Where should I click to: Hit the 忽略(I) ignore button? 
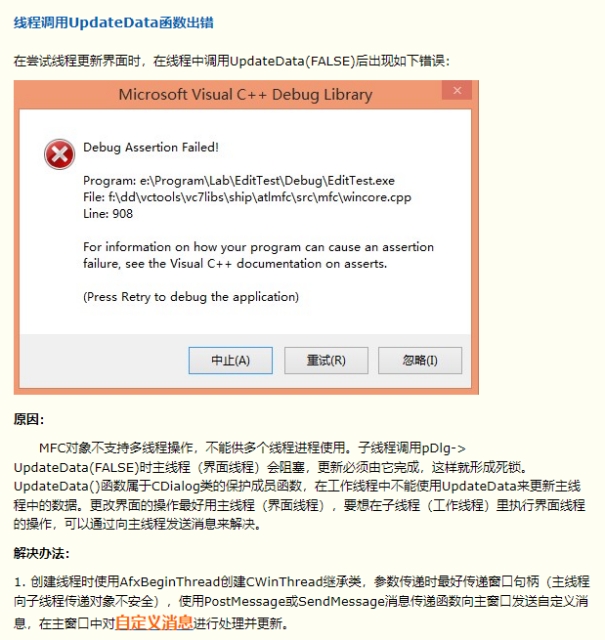click(x=420, y=360)
